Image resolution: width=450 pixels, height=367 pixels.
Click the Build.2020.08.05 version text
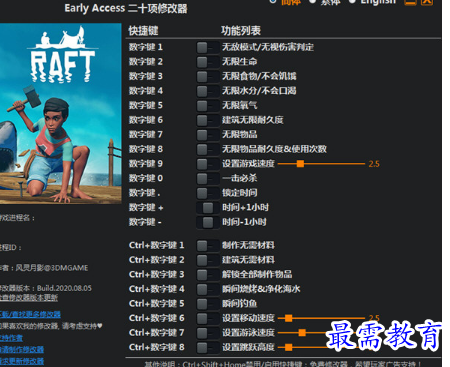click(x=64, y=288)
